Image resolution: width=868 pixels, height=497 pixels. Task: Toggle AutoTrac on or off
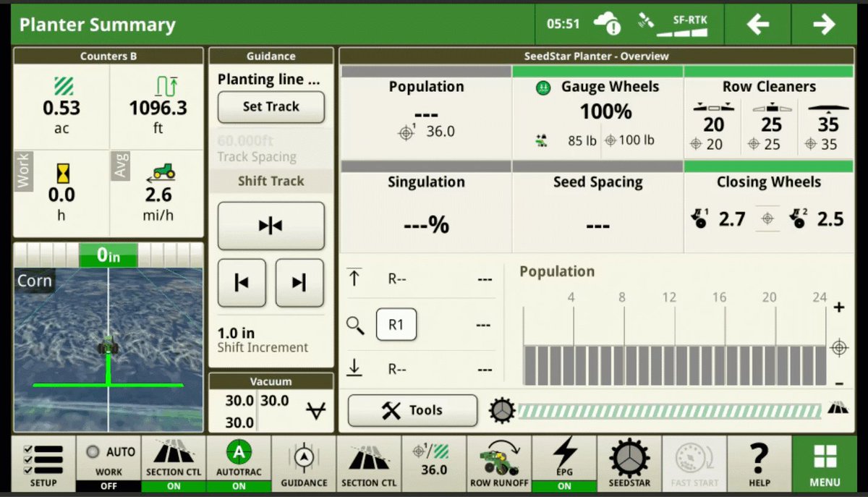click(239, 464)
